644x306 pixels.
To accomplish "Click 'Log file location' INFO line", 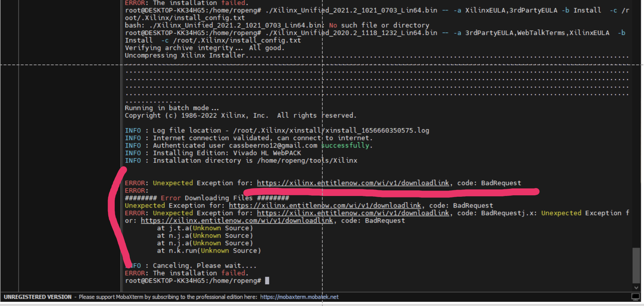I will (277, 130).
